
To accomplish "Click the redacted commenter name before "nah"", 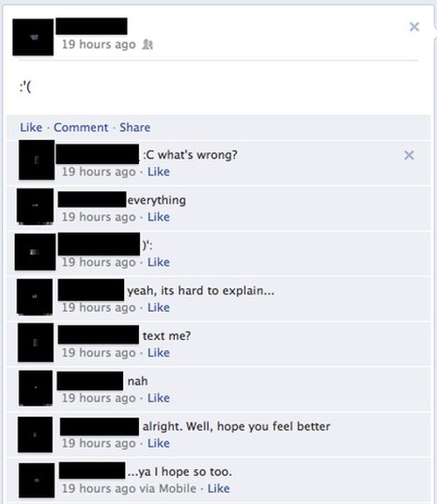I will [x=90, y=381].
